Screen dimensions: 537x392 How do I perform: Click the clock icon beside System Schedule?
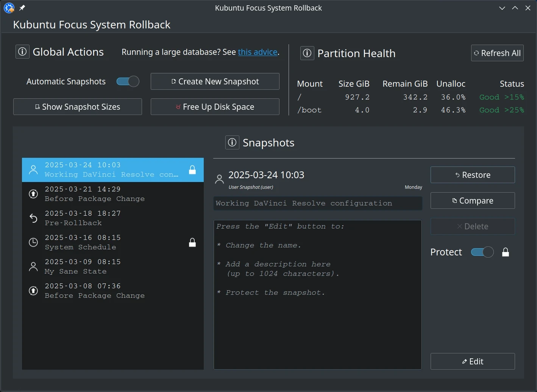(33, 242)
